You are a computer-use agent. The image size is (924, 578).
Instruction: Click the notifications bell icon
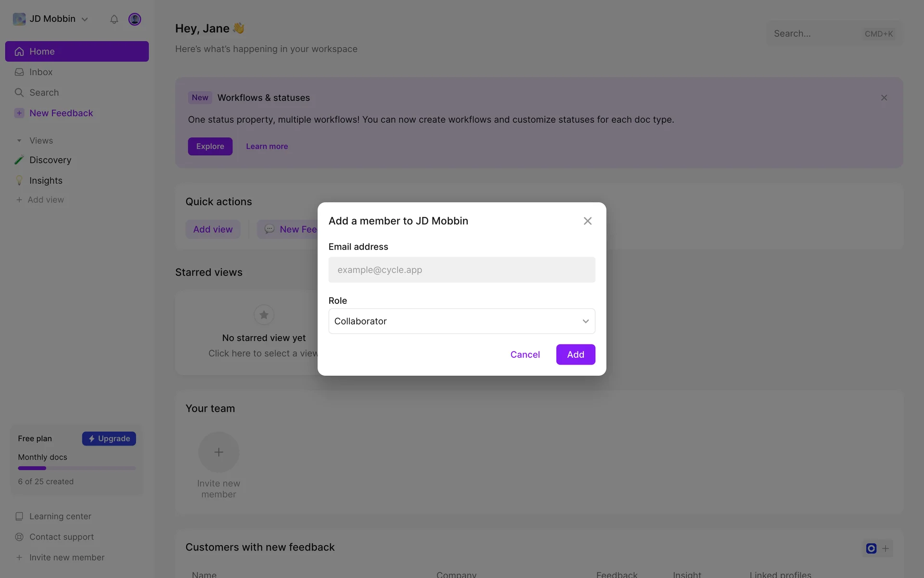point(114,19)
